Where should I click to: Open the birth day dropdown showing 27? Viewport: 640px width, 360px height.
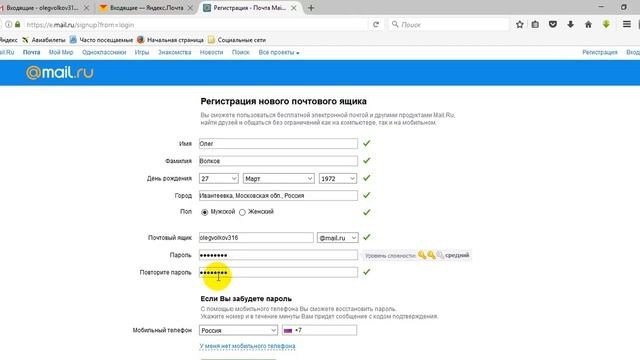(x=219, y=178)
